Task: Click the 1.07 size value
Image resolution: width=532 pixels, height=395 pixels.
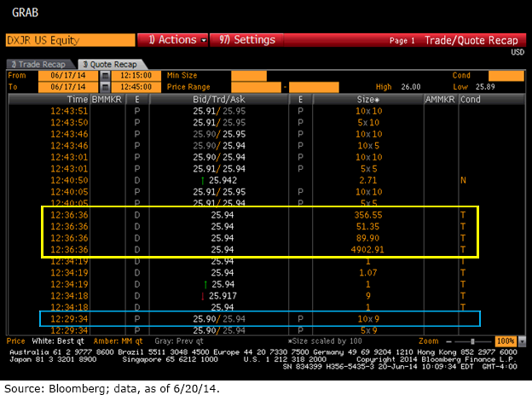Action: [x=368, y=273]
